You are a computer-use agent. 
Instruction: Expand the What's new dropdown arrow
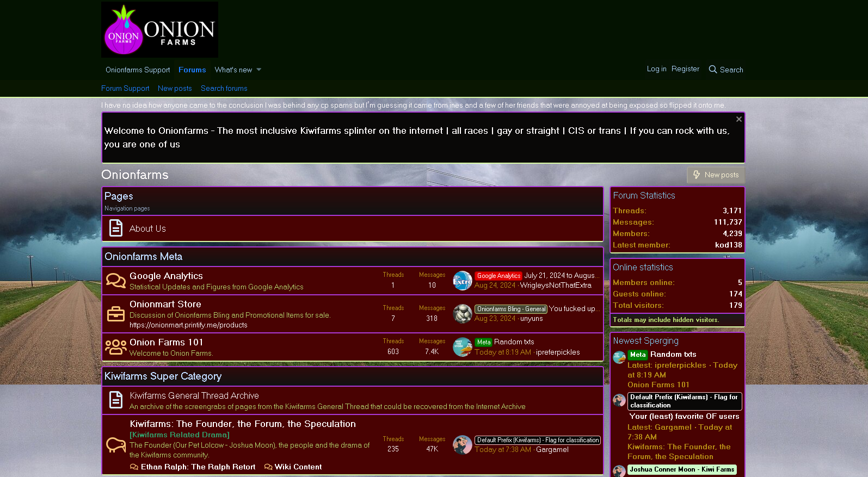point(259,70)
